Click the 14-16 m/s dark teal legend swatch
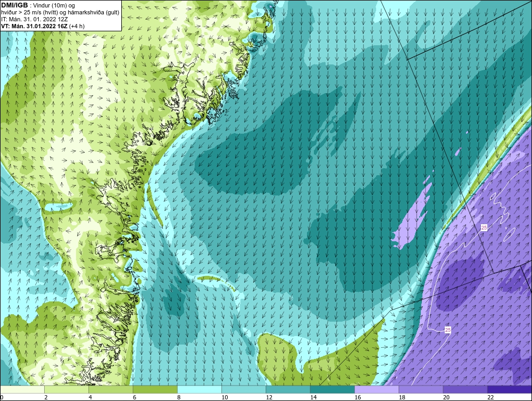532x401 pixels. tap(332, 389)
